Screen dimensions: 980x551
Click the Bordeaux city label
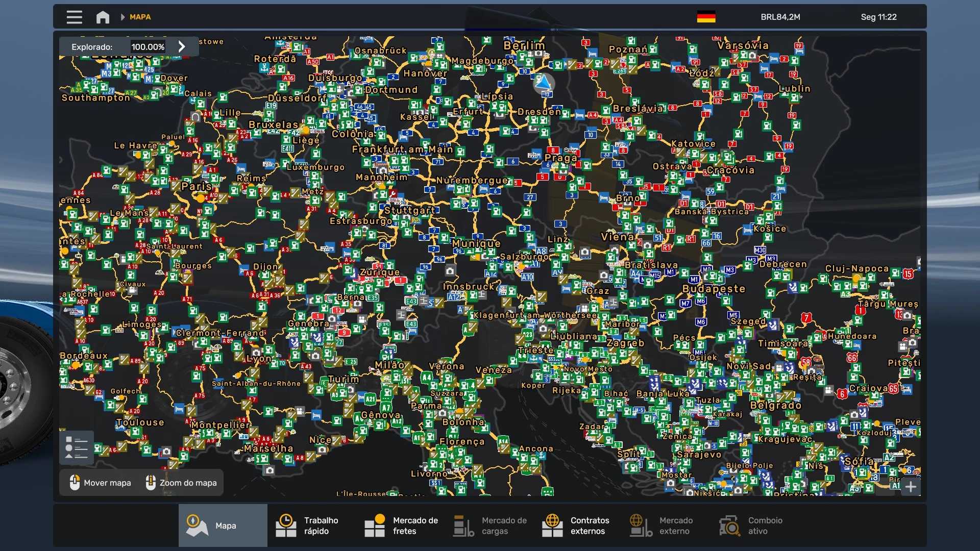pos(84,356)
